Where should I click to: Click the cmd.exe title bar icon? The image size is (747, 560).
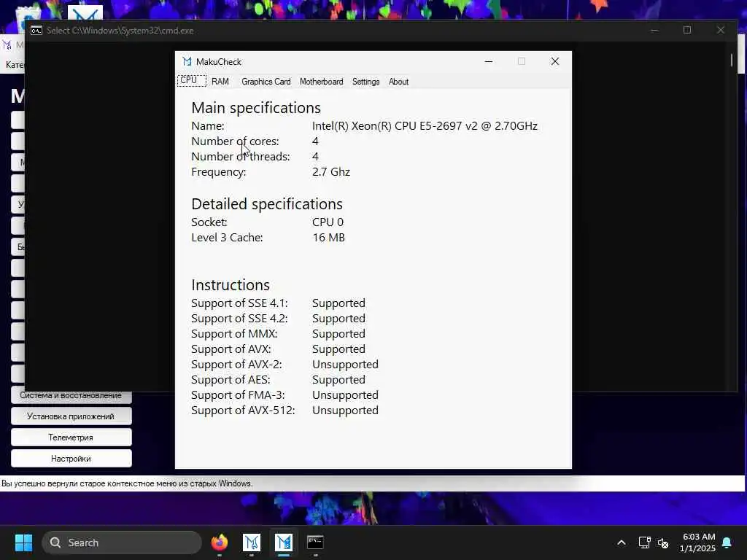coord(36,31)
